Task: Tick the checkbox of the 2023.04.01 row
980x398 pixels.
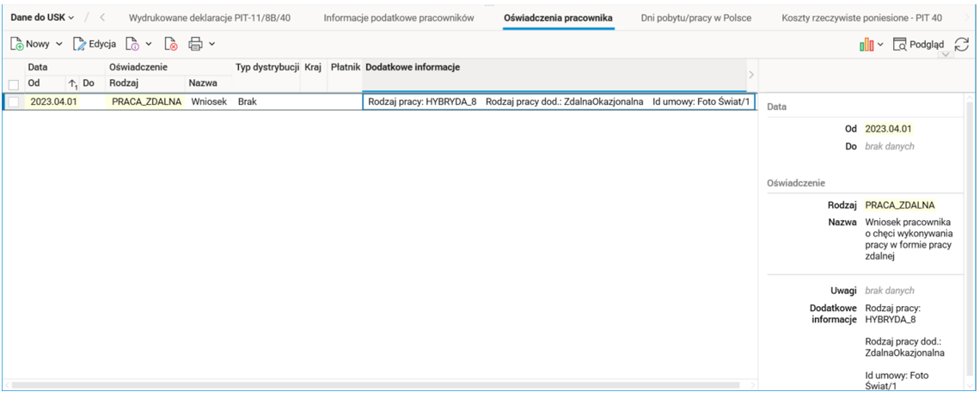Action: point(13,101)
